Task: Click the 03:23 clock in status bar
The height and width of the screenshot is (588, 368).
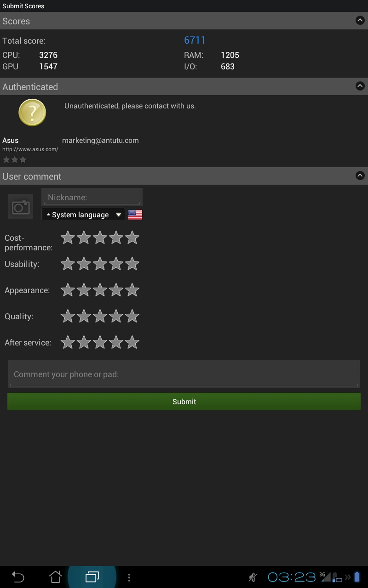Action: coord(292,577)
